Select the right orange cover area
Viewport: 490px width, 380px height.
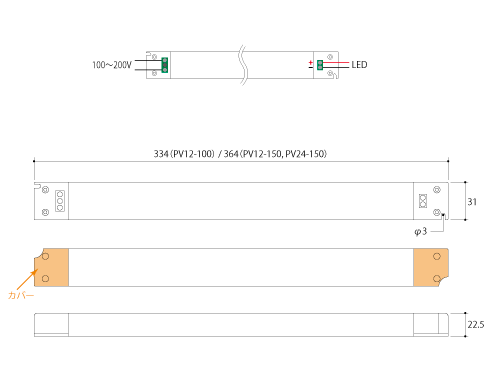tap(431, 267)
